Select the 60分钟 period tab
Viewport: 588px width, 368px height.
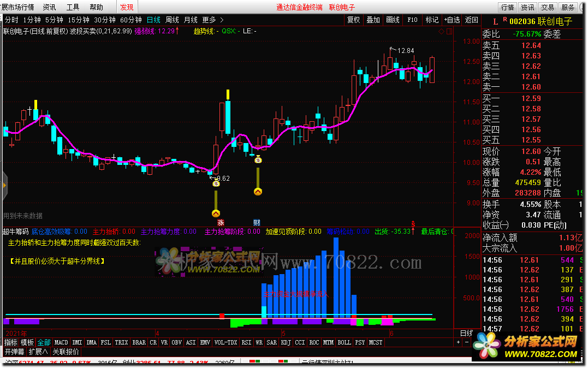pyautogui.click(x=131, y=20)
